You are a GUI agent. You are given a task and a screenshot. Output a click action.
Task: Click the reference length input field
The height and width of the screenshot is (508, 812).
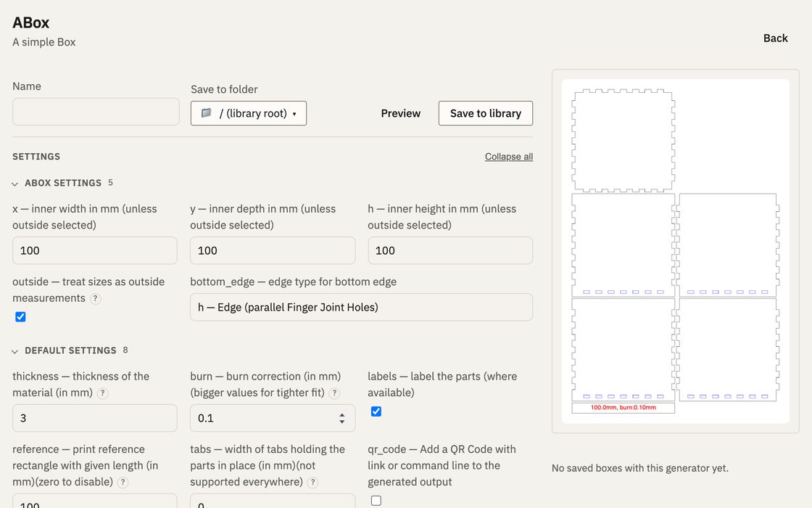(95, 501)
